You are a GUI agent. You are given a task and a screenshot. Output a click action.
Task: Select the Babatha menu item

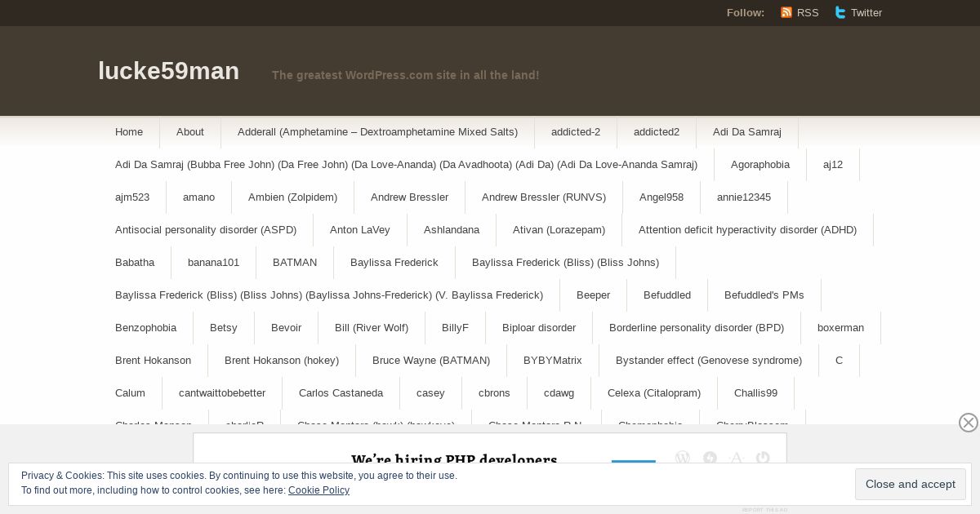tap(135, 262)
